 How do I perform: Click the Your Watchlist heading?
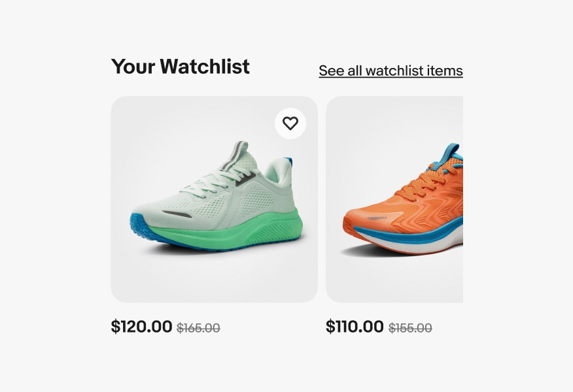[180, 67]
